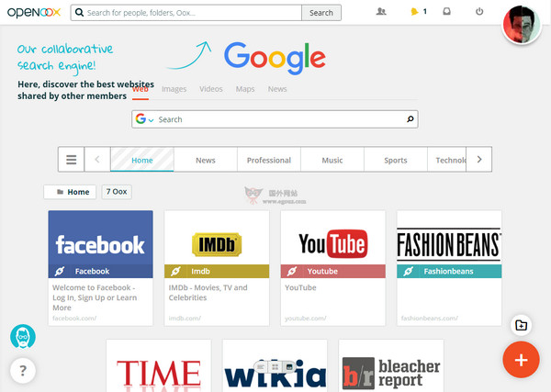551x392 pixels.
Task: Click the notification count 1
Action: tap(425, 12)
